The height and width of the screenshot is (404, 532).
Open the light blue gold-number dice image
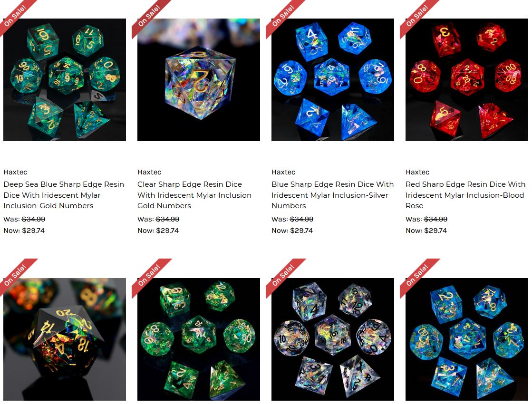[x=466, y=339]
